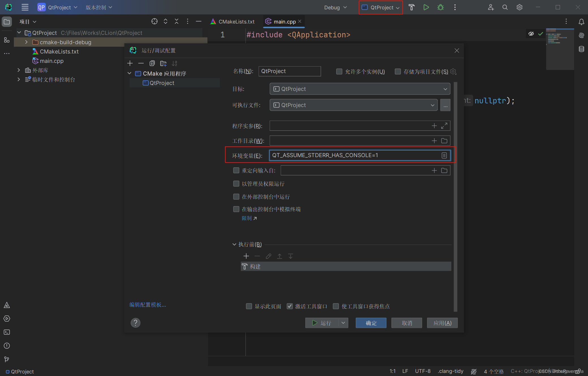Open the main hamburger menu
588x376 pixels.
click(25, 7)
